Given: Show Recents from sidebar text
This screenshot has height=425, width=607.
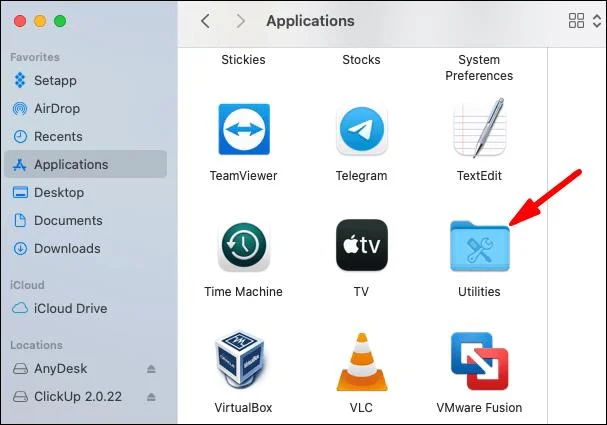Looking at the screenshot, I should (58, 136).
